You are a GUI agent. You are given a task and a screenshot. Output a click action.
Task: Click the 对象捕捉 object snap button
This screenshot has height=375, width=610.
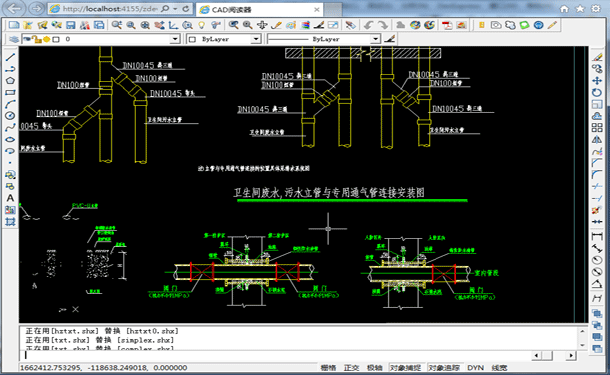(x=405, y=368)
